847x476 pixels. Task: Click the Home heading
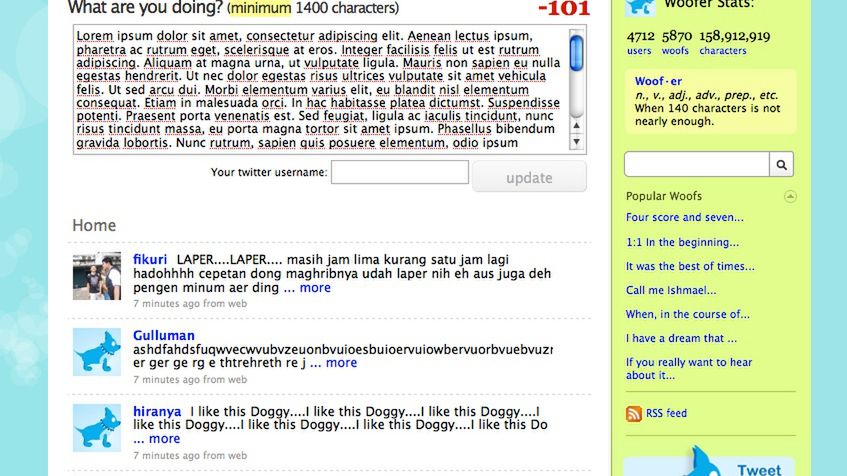[x=94, y=225]
